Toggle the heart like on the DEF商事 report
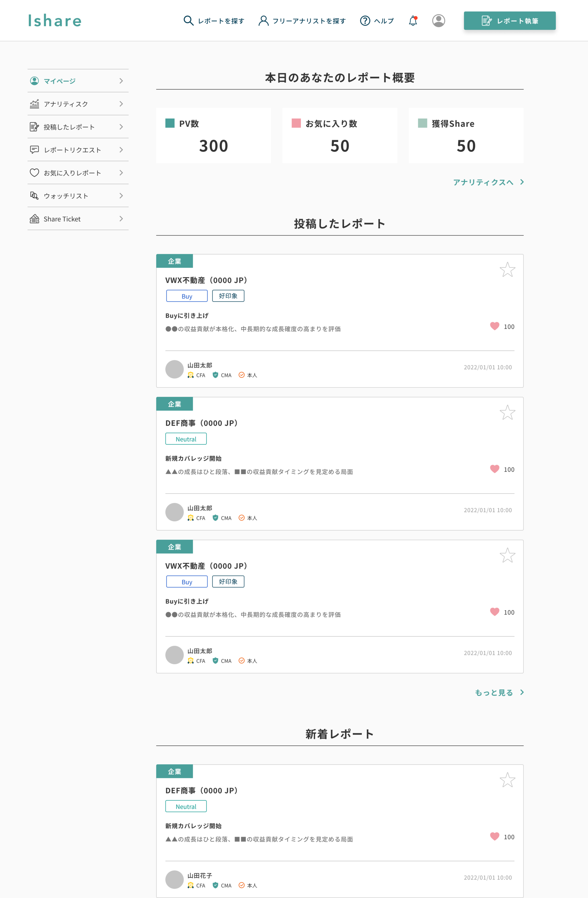This screenshot has width=588, height=898. click(495, 469)
